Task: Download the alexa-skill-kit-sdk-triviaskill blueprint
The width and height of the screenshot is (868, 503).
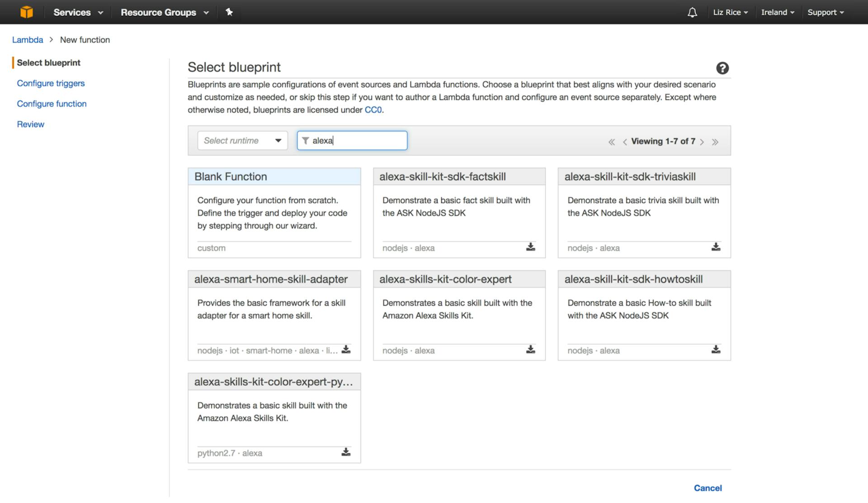Action: click(x=716, y=247)
